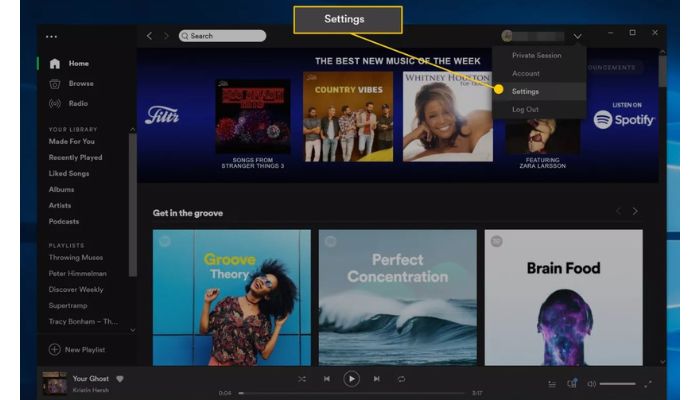This screenshot has height=400, width=700.
Task: Click the Spotify logo on the banner
Action: [x=624, y=120]
